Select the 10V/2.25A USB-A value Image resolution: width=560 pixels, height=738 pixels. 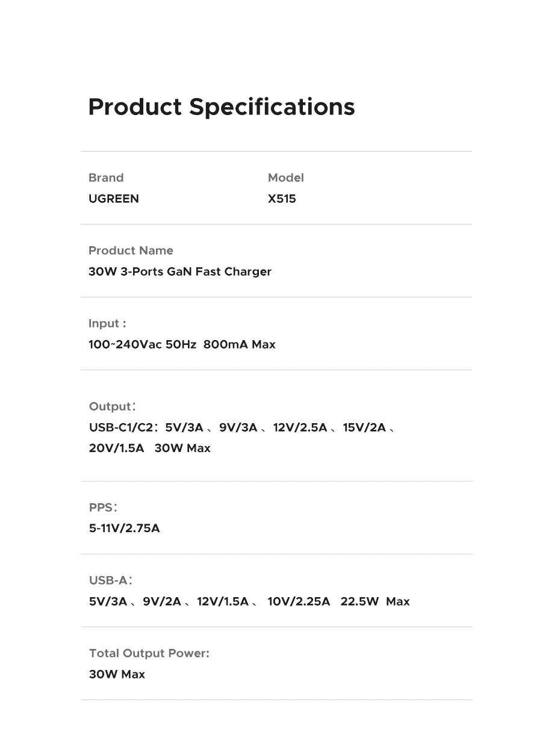coord(299,601)
